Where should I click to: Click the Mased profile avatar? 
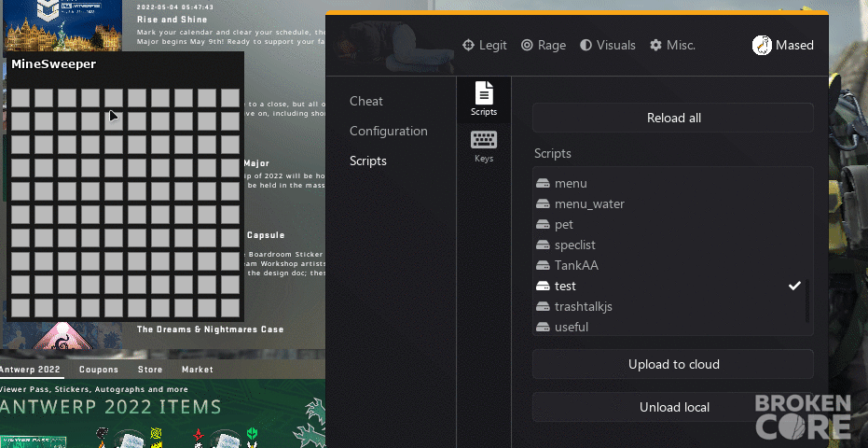[x=762, y=45]
